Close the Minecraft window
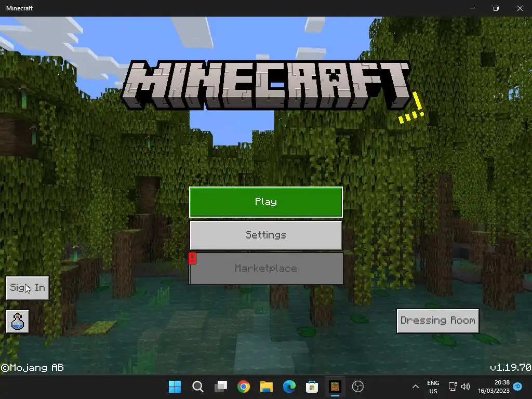The height and width of the screenshot is (399, 532). point(520,8)
